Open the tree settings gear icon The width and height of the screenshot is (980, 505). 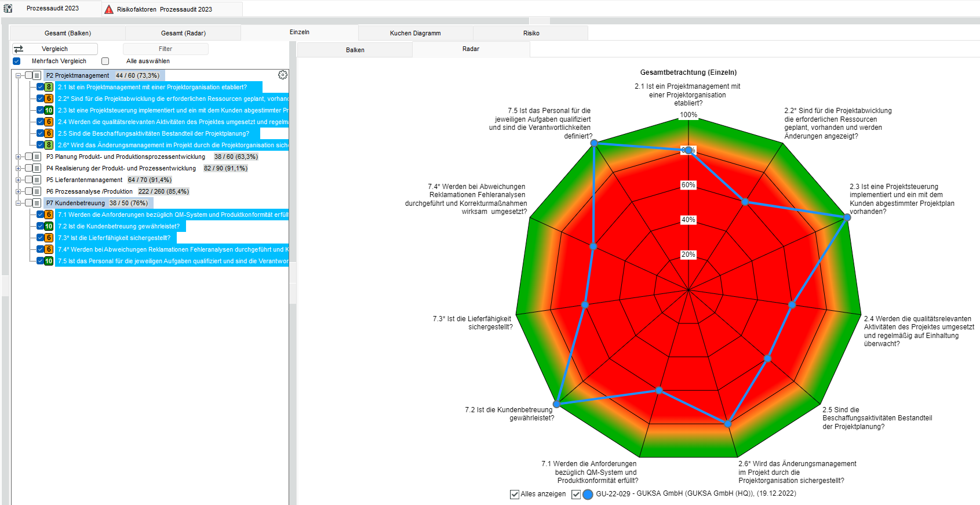283,75
